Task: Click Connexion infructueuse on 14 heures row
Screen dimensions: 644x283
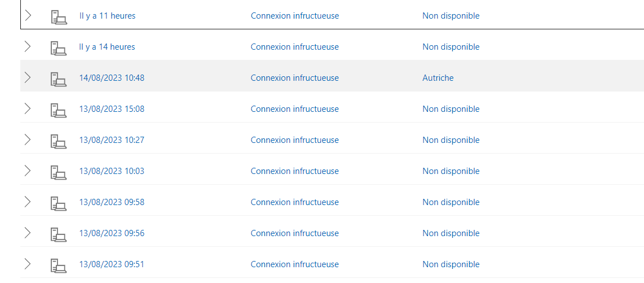Action: click(295, 47)
